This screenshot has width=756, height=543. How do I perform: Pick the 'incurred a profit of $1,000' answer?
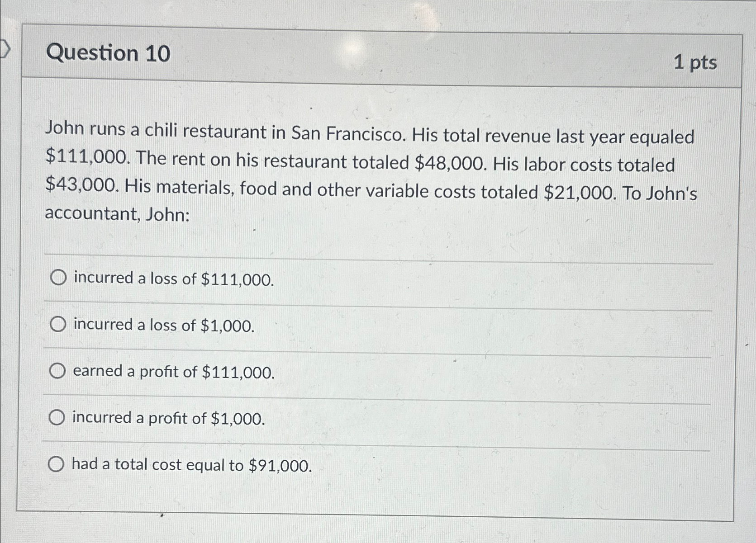click(x=58, y=417)
